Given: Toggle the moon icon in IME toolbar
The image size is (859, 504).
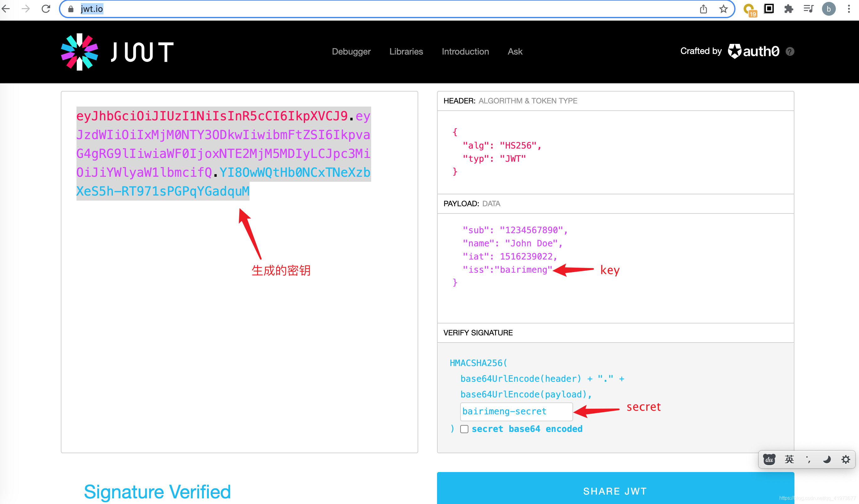Looking at the screenshot, I should pyautogui.click(x=827, y=459).
